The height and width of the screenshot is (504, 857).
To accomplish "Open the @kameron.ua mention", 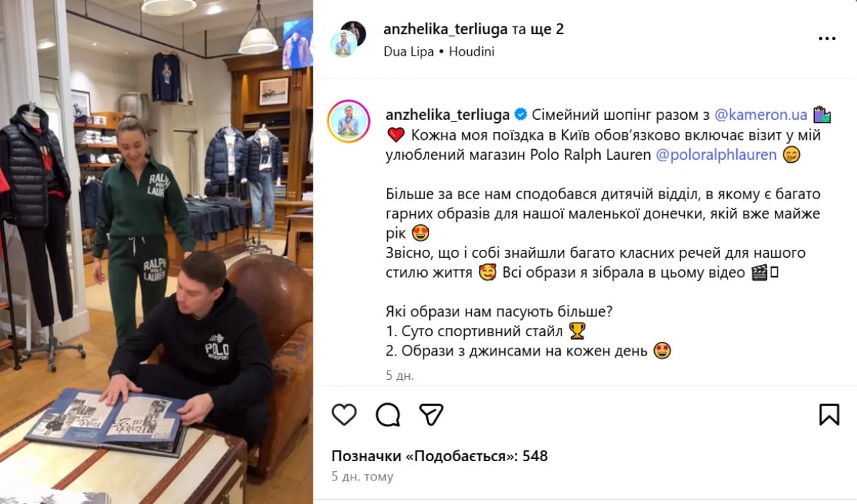I will [761, 115].
